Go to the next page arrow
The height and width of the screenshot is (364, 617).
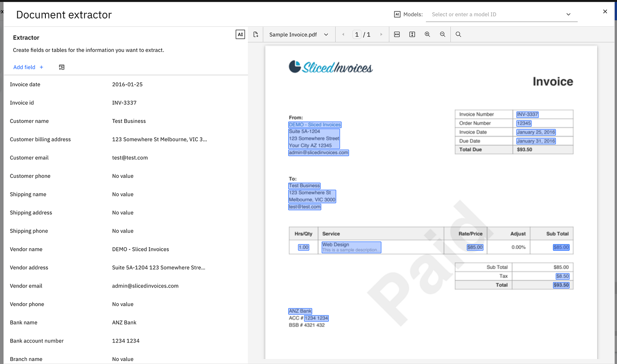[x=381, y=34]
